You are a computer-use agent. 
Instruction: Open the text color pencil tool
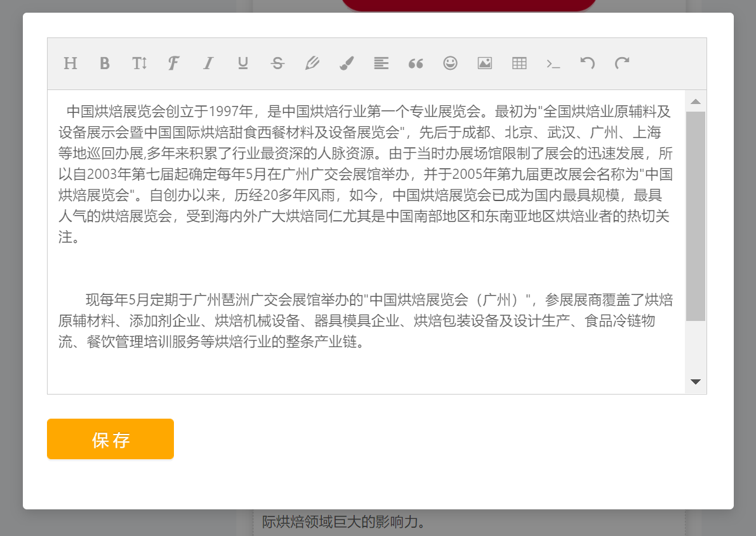tap(312, 63)
